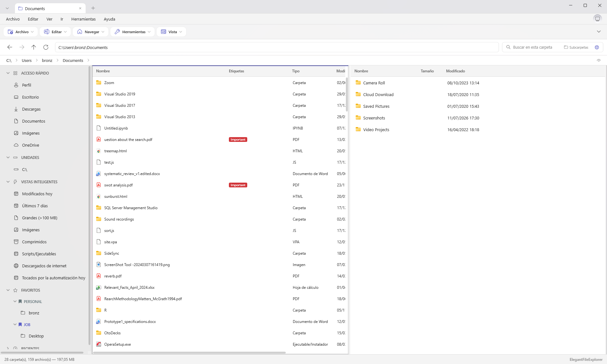
Task: Click bronz in breadcrumb path
Action: [x=47, y=60]
